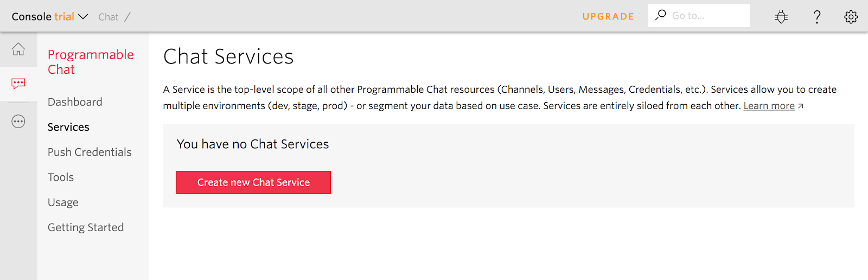Click the UPGRADE link
Image resolution: width=868 pixels, height=280 pixels.
pyautogui.click(x=608, y=16)
